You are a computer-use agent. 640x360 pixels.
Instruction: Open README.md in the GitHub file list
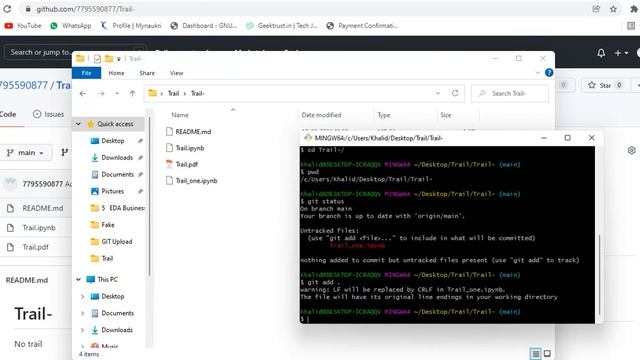pos(43,208)
